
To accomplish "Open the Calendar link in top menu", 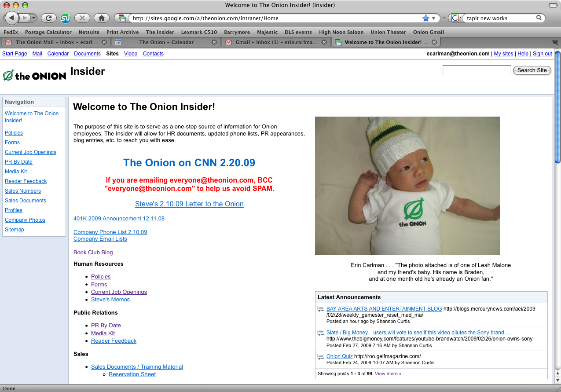I will click(58, 54).
